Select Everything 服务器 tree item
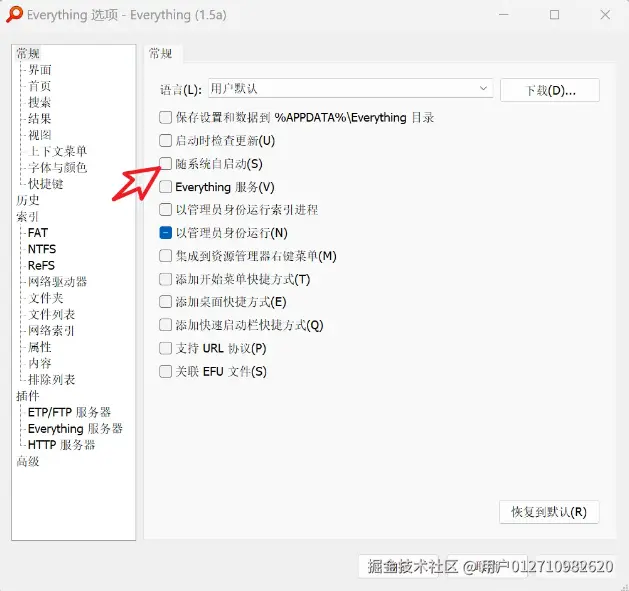Screen dimensions: 629x591 75,429
